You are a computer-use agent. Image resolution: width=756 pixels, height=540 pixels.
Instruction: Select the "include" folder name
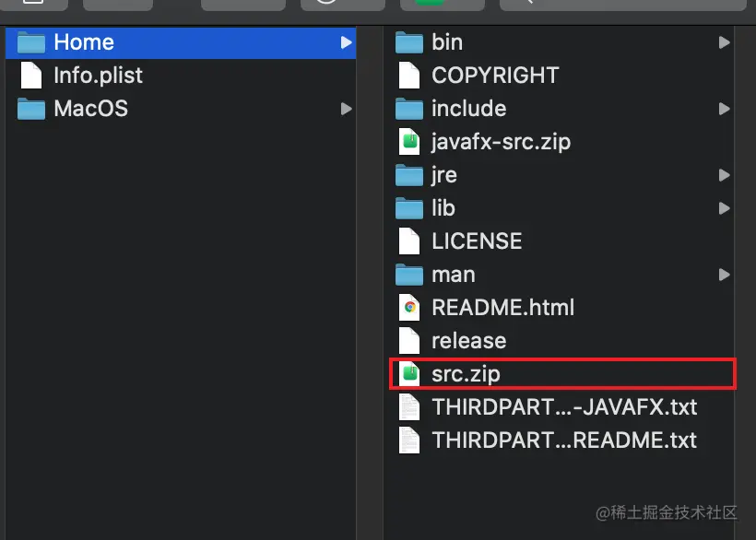[469, 109]
